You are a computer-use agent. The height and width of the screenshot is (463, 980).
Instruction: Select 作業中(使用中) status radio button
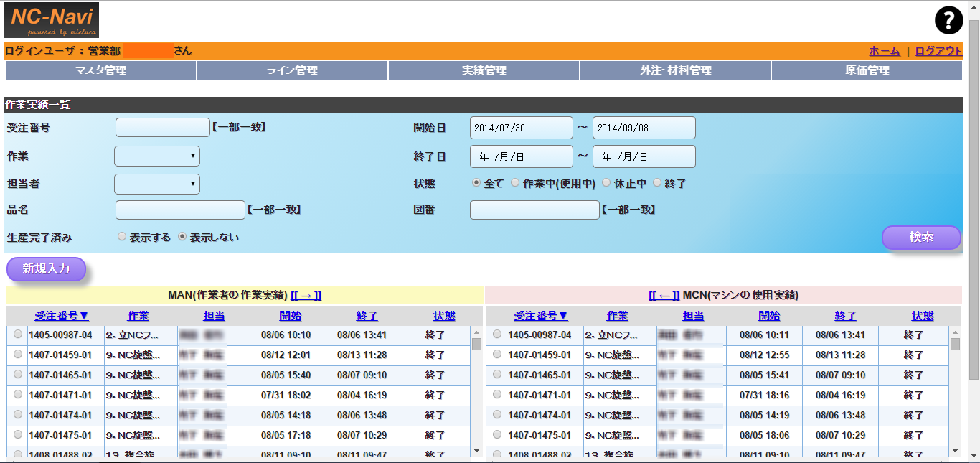pos(515,183)
